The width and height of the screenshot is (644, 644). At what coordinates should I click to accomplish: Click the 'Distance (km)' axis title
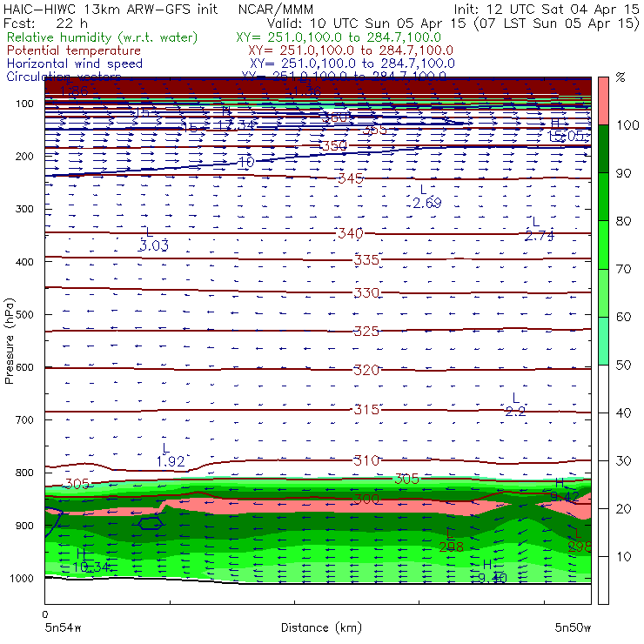321,627
